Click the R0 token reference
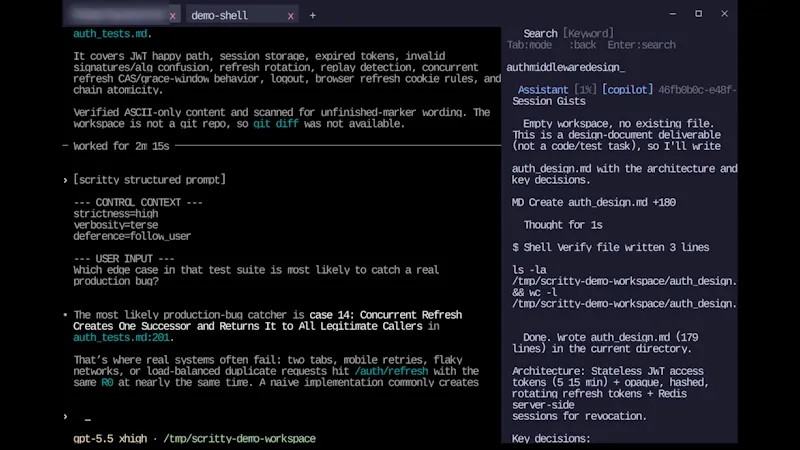The height and width of the screenshot is (450, 800). (x=107, y=383)
